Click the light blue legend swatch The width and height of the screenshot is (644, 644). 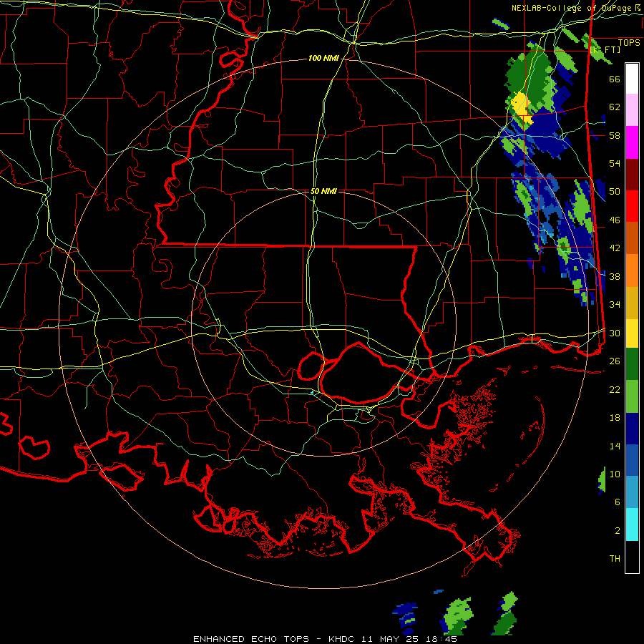click(632, 492)
